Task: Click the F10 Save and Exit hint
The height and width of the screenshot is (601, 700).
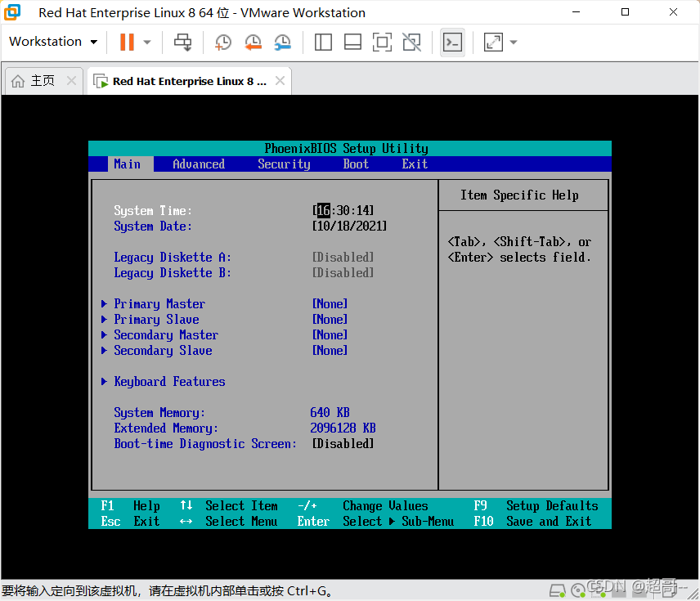Action: [x=532, y=522]
